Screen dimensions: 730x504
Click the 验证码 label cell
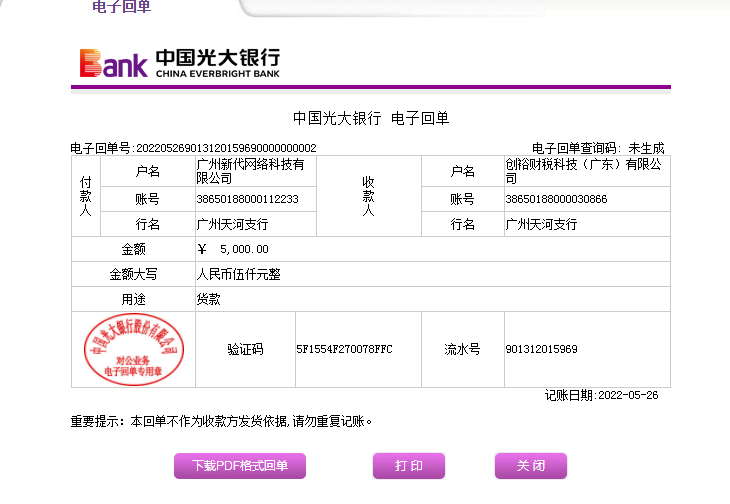[245, 349]
